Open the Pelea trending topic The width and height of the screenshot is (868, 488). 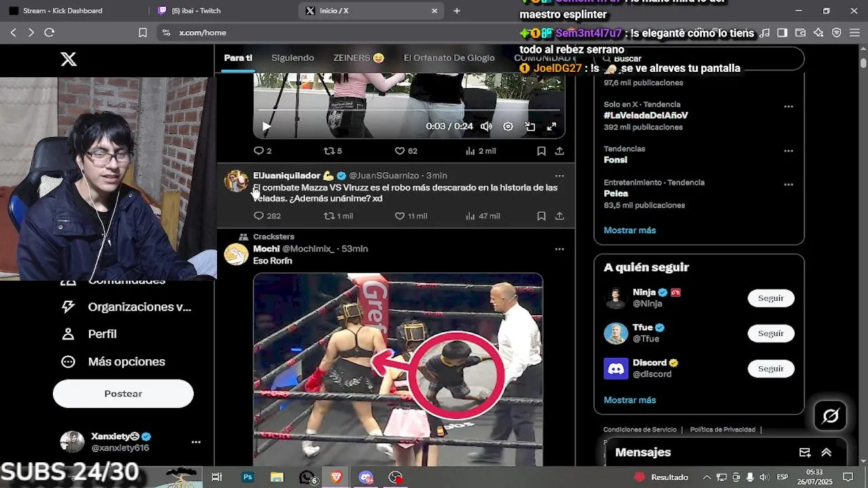coord(616,193)
